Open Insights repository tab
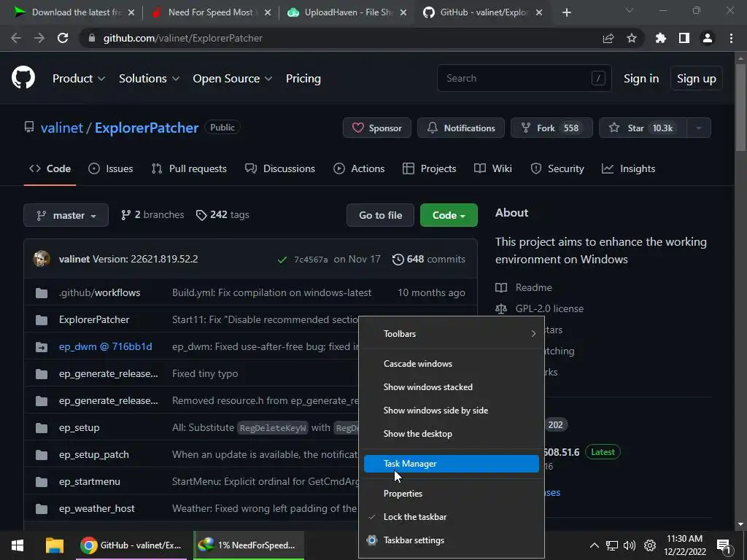The image size is (747, 560). click(x=628, y=168)
